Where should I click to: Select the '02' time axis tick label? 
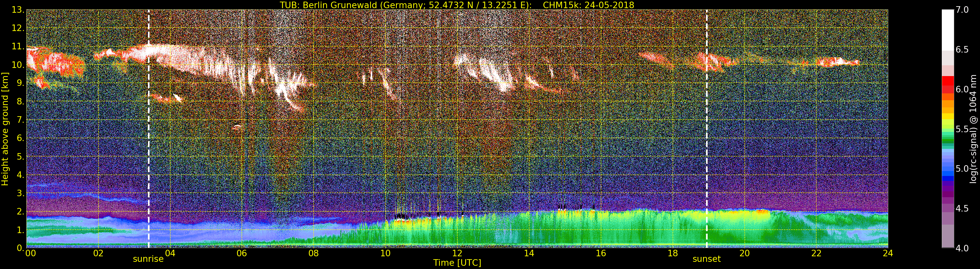[x=98, y=253]
